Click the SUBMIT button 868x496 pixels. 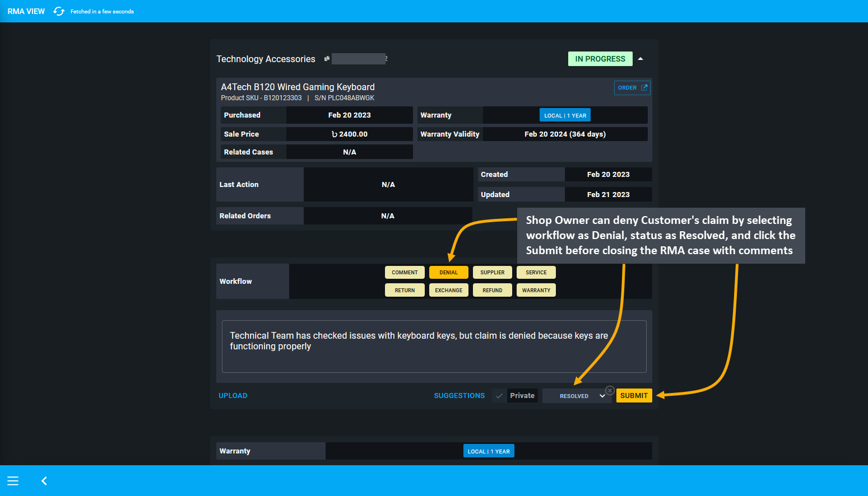tap(634, 396)
